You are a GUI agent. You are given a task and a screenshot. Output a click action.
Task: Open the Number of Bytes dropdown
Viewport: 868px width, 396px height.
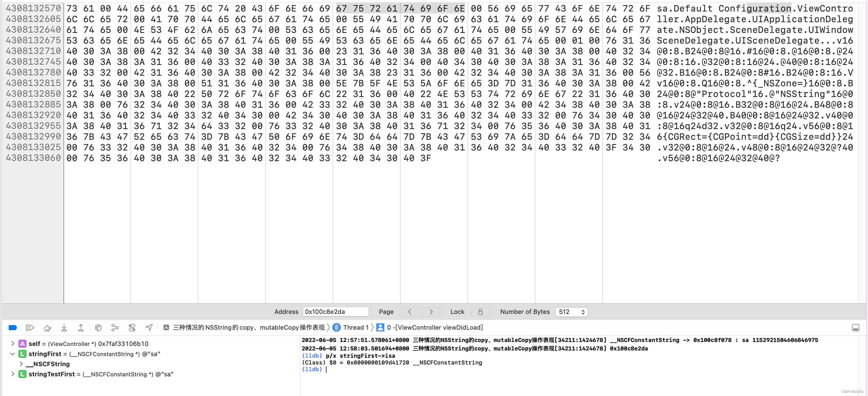571,312
